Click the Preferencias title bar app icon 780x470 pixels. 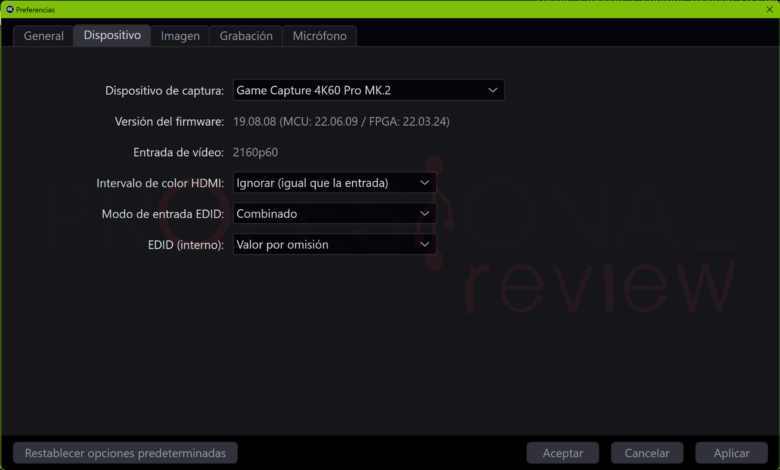click(x=9, y=9)
